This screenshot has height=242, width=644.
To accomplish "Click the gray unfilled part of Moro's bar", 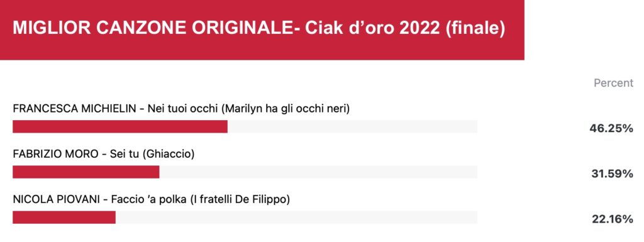I will 318,172.
